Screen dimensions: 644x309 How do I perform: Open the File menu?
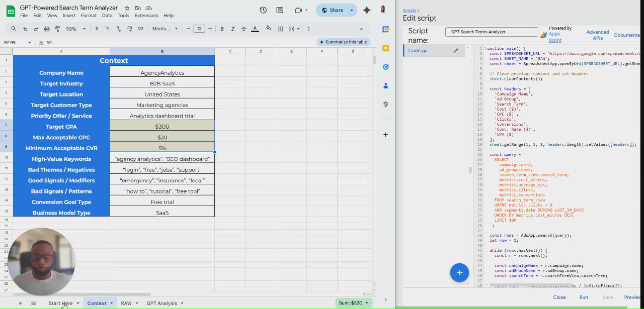click(24, 16)
